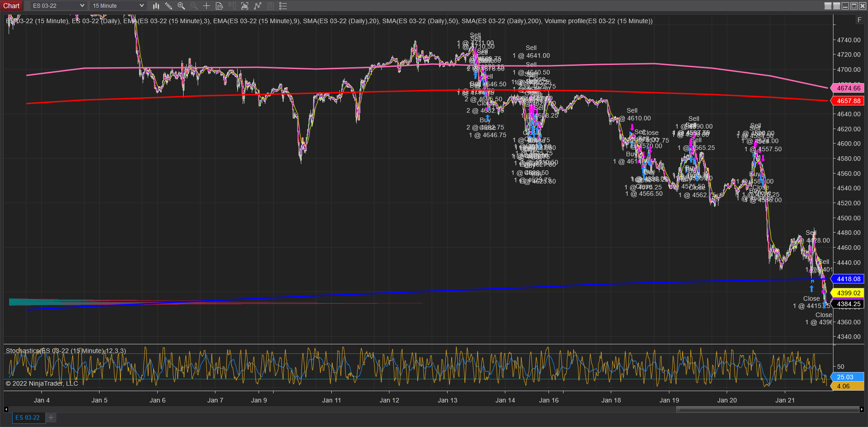Viewport: 868px width, 427px height.
Task: Click the 1 @ 4646.75 trade label
Action: tap(488, 135)
